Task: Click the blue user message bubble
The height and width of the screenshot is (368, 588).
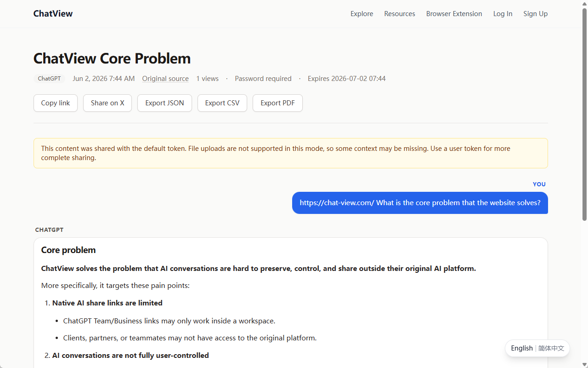Action: tap(420, 203)
